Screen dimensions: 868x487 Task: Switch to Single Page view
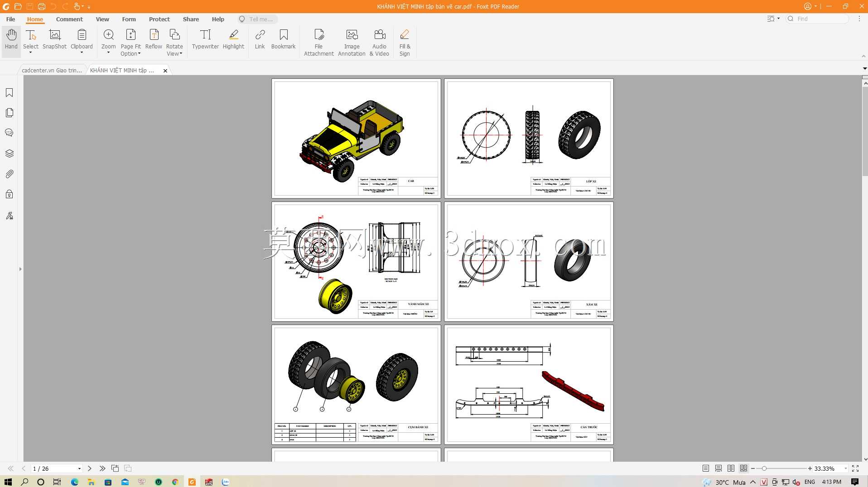point(706,468)
